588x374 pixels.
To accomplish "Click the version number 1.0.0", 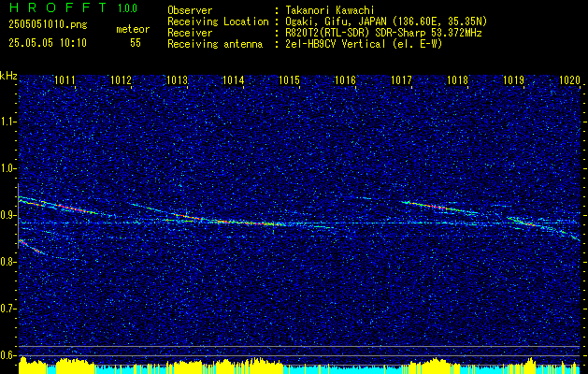I will 127,7.
